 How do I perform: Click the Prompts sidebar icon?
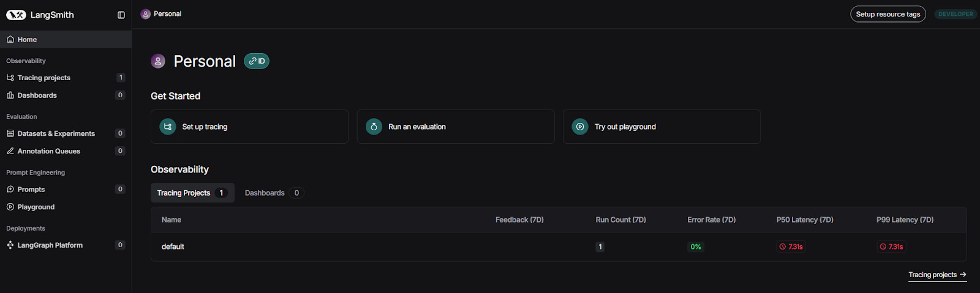pos(10,190)
